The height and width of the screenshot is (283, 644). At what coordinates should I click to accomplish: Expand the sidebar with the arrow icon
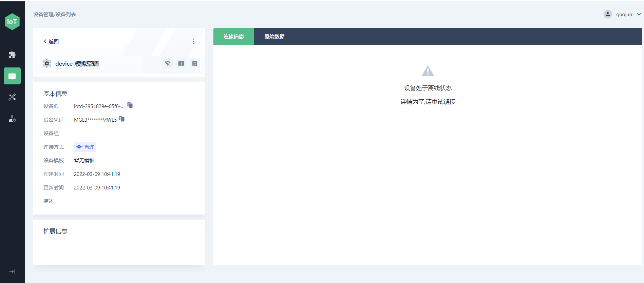click(x=12, y=271)
